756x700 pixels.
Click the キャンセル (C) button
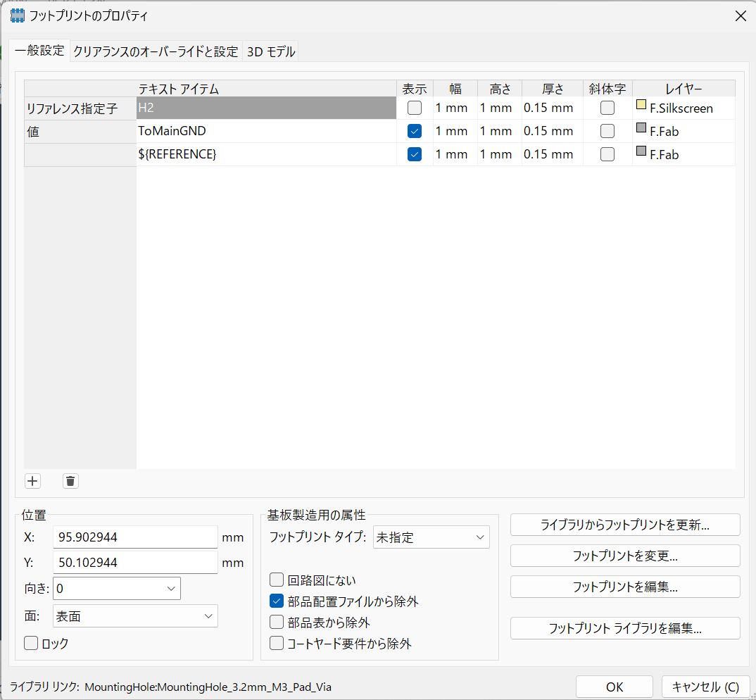point(705,687)
